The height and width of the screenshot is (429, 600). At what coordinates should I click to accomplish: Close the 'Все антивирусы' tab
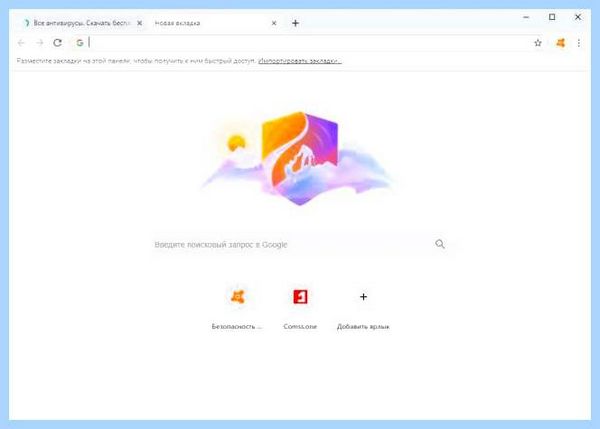(x=140, y=23)
